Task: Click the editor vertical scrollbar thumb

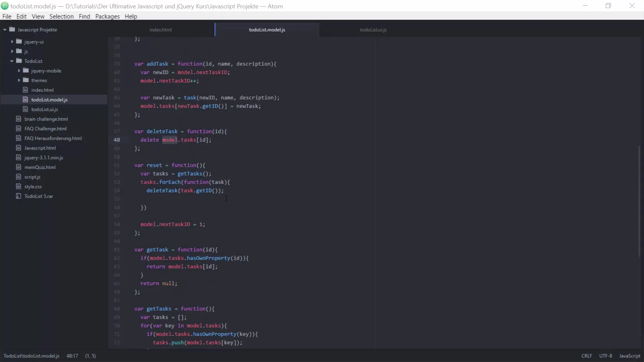Action: [x=639, y=201]
